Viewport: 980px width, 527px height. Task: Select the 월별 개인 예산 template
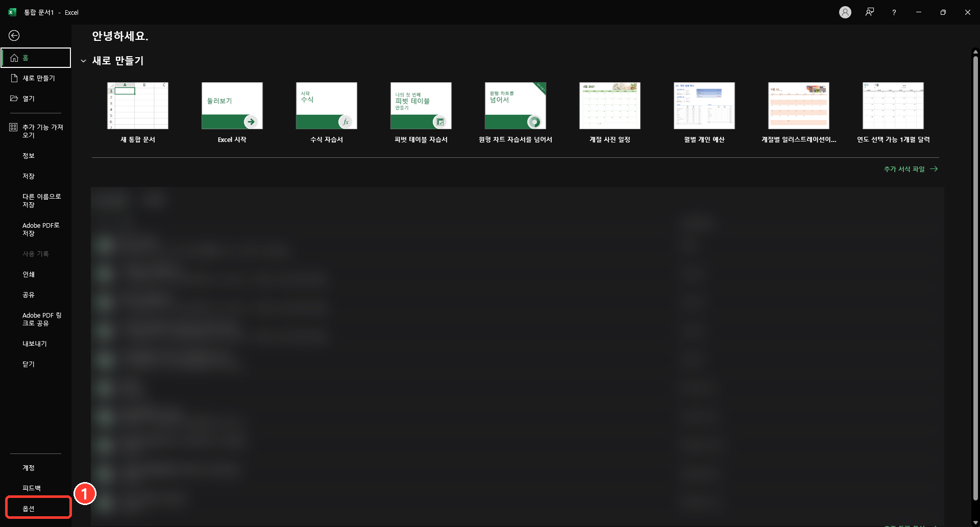704,113
